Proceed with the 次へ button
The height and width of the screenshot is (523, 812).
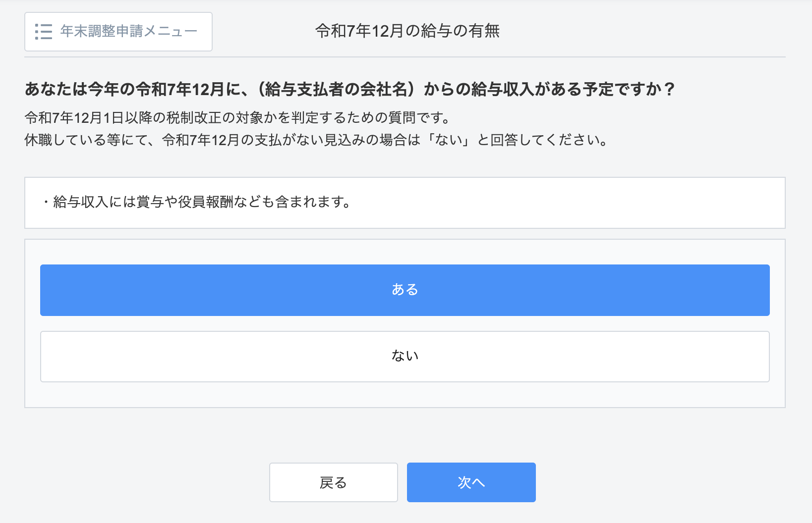tap(471, 482)
